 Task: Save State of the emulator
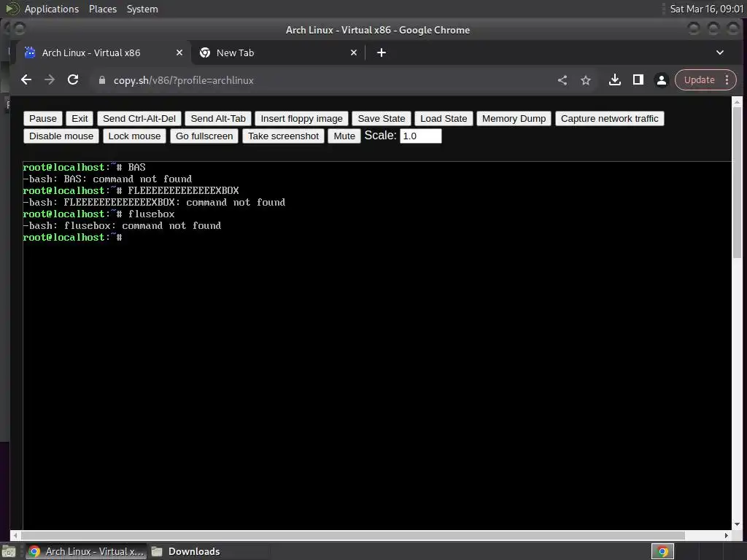(382, 119)
